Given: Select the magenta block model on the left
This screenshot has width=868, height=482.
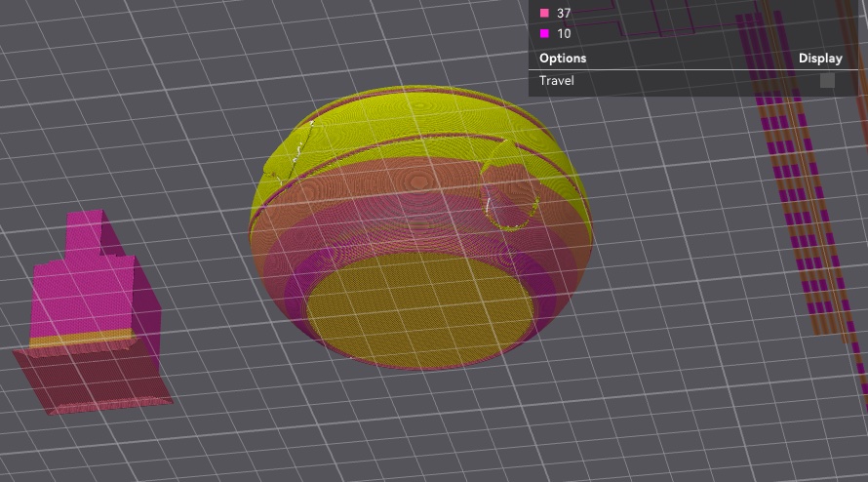Looking at the screenshot, I should tap(92, 313).
